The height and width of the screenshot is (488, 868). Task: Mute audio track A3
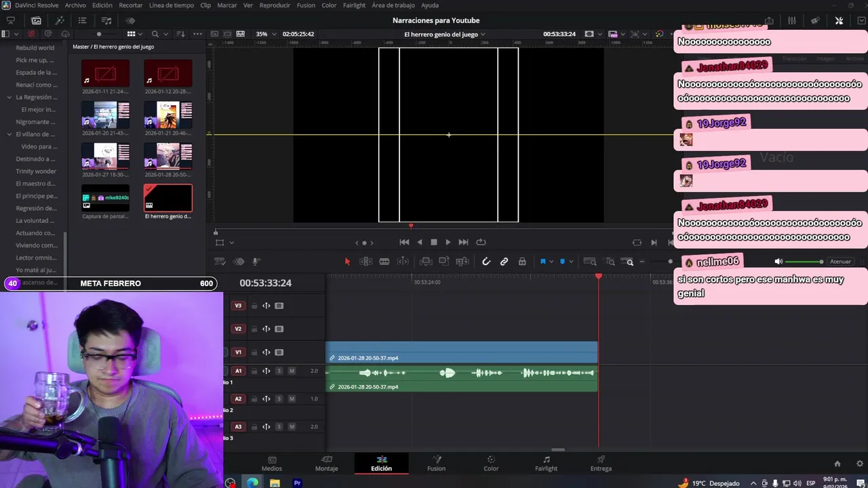tap(292, 426)
